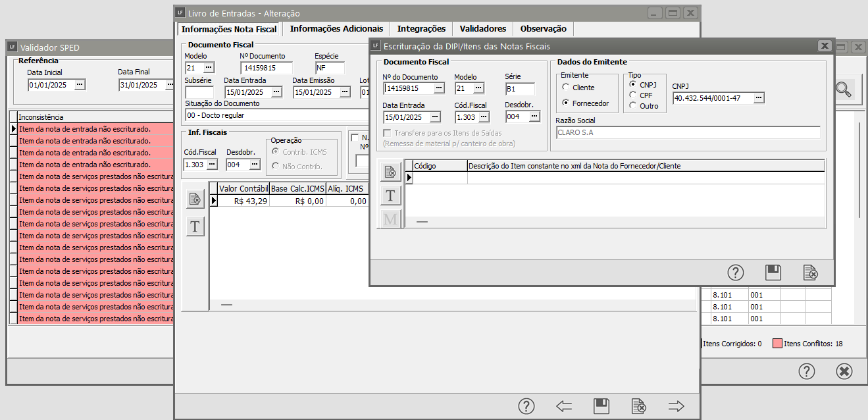
Task: Open Data Entrada date picker in DIPI dialog
Action: (435, 117)
